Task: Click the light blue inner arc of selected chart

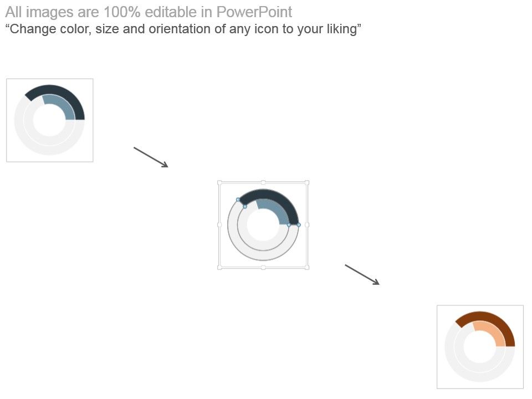Action: tap(275, 209)
